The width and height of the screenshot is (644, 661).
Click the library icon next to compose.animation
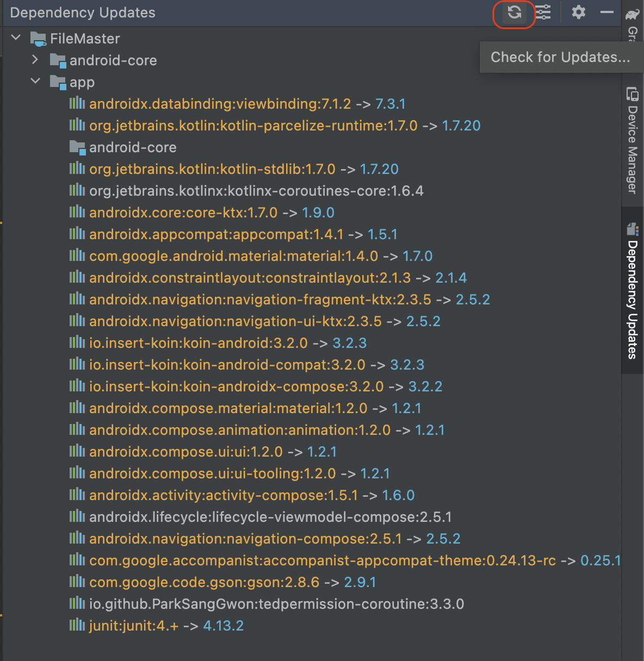point(77,429)
